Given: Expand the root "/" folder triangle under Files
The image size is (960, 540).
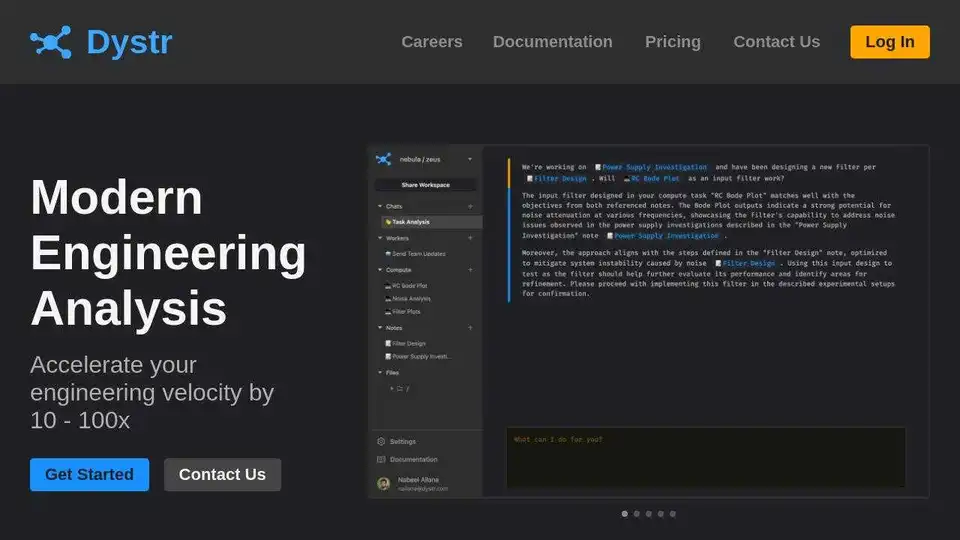Looking at the screenshot, I should (x=392, y=389).
